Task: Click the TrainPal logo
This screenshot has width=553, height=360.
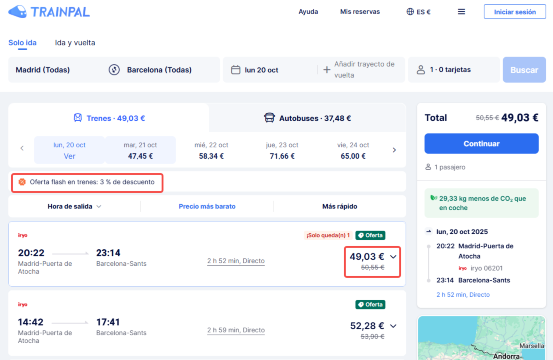Action: 49,12
